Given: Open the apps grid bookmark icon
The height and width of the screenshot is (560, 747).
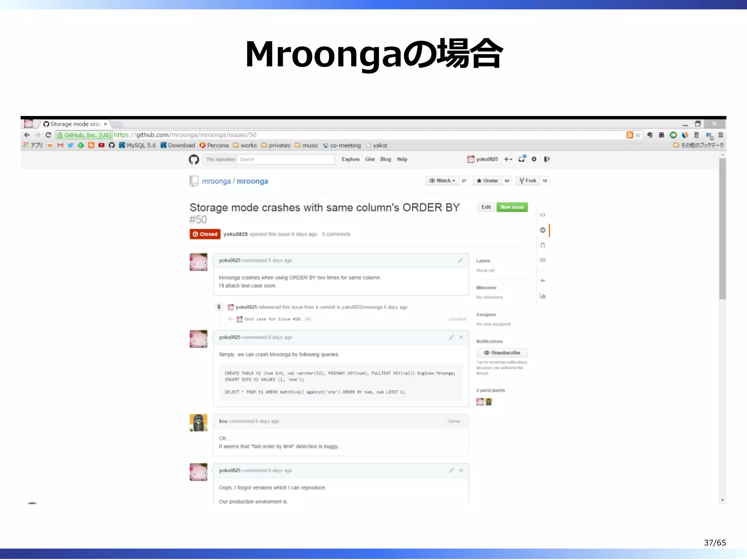Looking at the screenshot, I should (26, 145).
